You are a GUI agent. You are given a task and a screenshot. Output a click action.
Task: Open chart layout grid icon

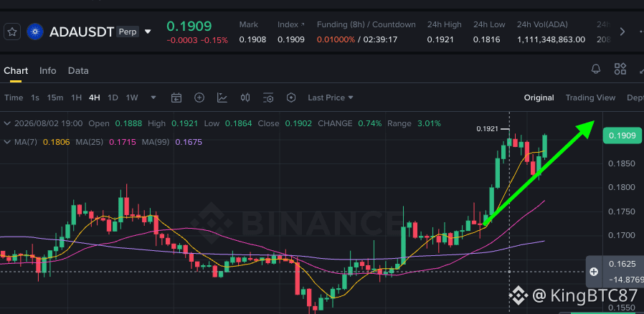[x=620, y=69]
